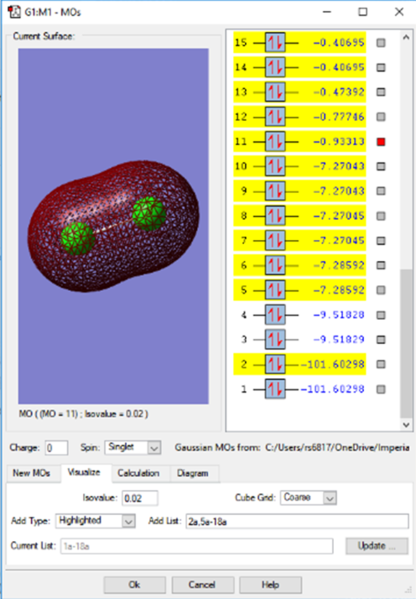This screenshot has height=599, width=416.
Task: Click the left green atom in the surface view
Action: pyautogui.click(x=78, y=239)
